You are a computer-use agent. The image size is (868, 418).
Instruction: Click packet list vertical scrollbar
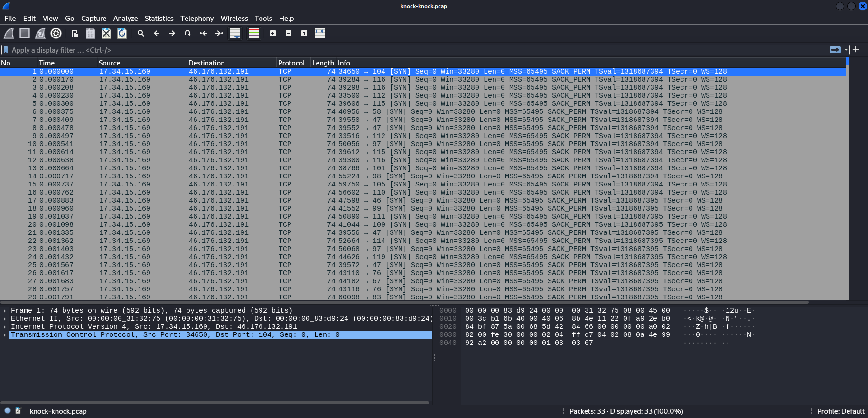point(848,179)
